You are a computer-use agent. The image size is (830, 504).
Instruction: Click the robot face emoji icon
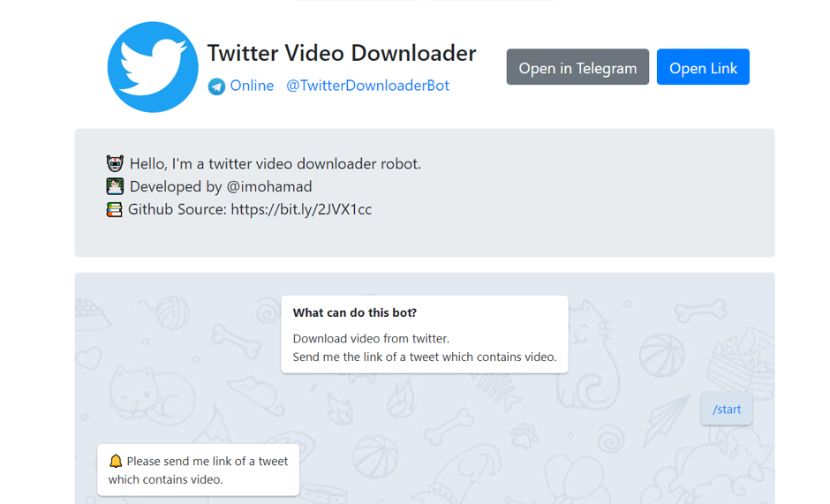(115, 163)
